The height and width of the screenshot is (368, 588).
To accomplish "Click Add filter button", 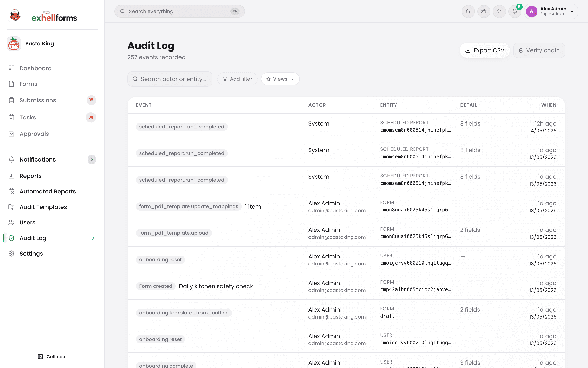I will (237, 79).
